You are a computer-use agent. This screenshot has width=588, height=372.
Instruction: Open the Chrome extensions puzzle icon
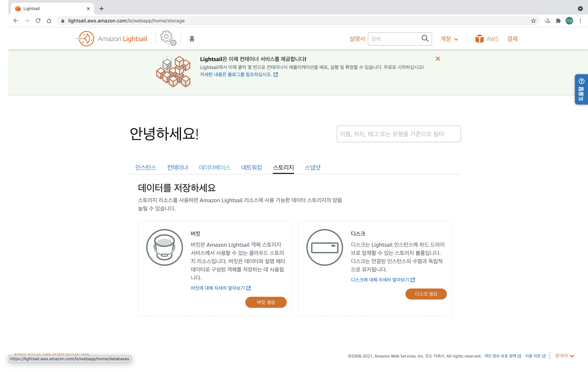[558, 21]
